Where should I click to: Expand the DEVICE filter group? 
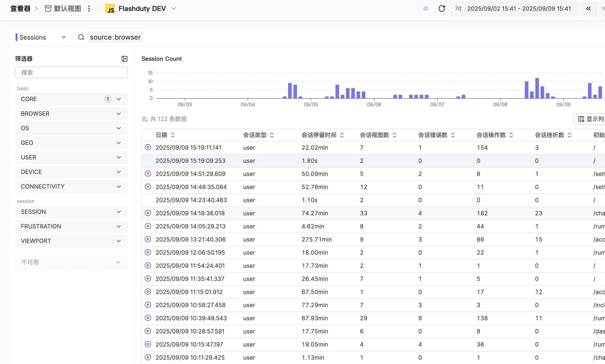[71, 172]
